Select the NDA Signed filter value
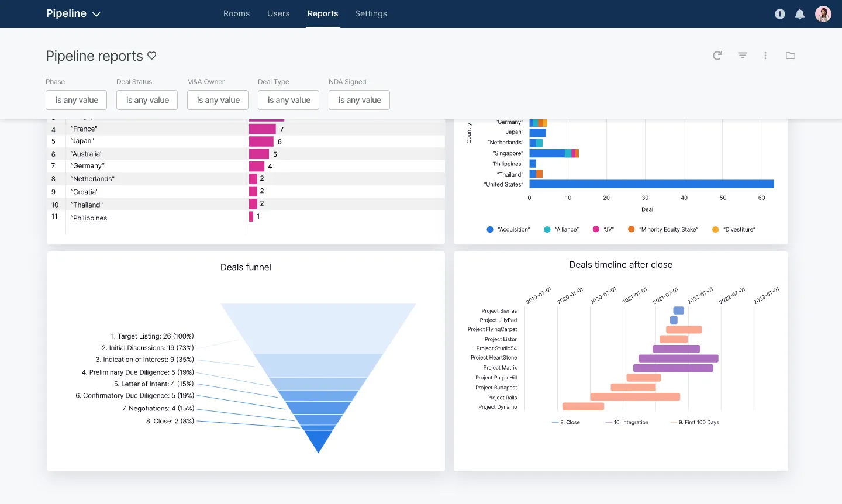Viewport: 842px width, 504px height. (x=359, y=100)
